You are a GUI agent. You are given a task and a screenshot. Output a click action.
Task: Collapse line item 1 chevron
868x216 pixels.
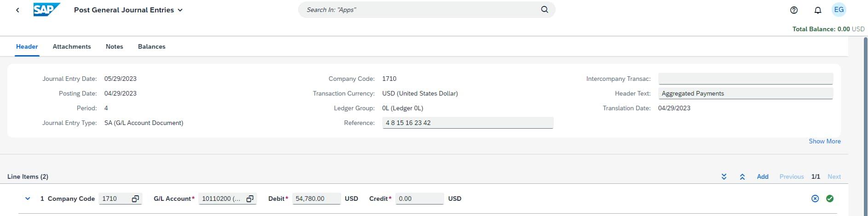coord(28,199)
